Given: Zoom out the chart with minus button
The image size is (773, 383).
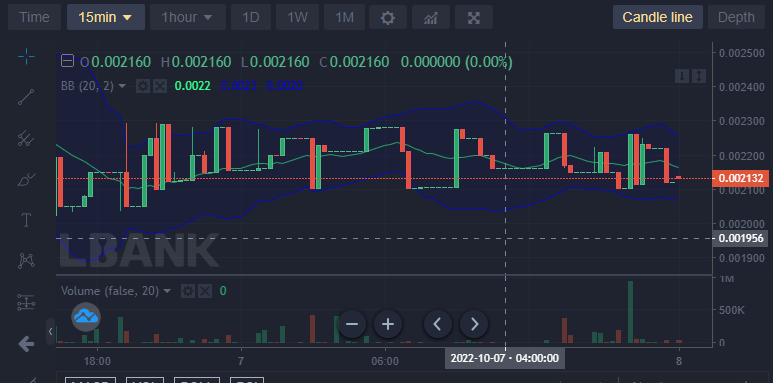Looking at the screenshot, I should click(352, 324).
